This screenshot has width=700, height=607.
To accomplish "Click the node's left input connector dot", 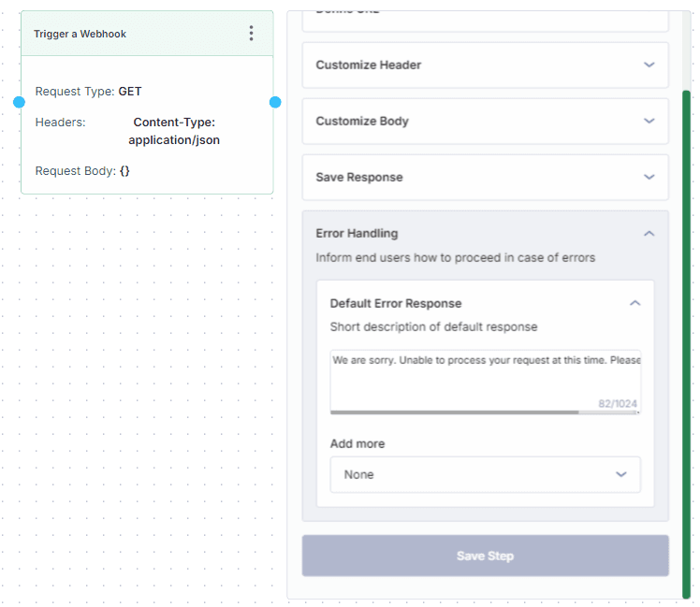I will [19, 102].
